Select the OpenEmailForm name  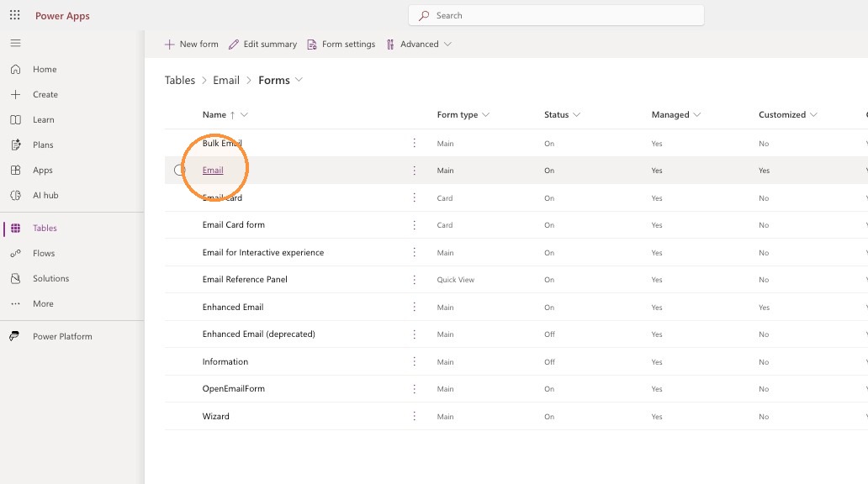(x=234, y=389)
